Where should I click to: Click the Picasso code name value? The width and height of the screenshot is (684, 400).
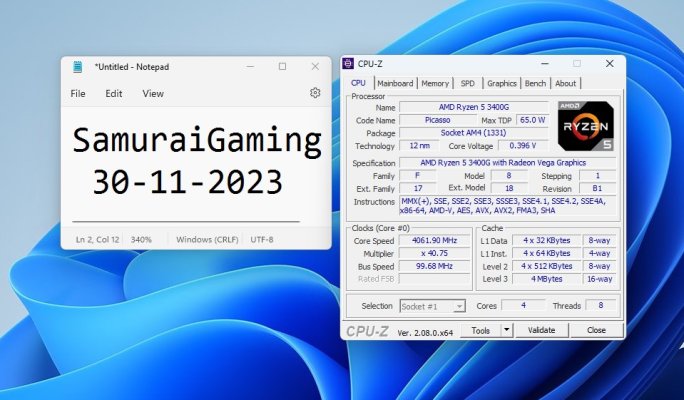438,120
